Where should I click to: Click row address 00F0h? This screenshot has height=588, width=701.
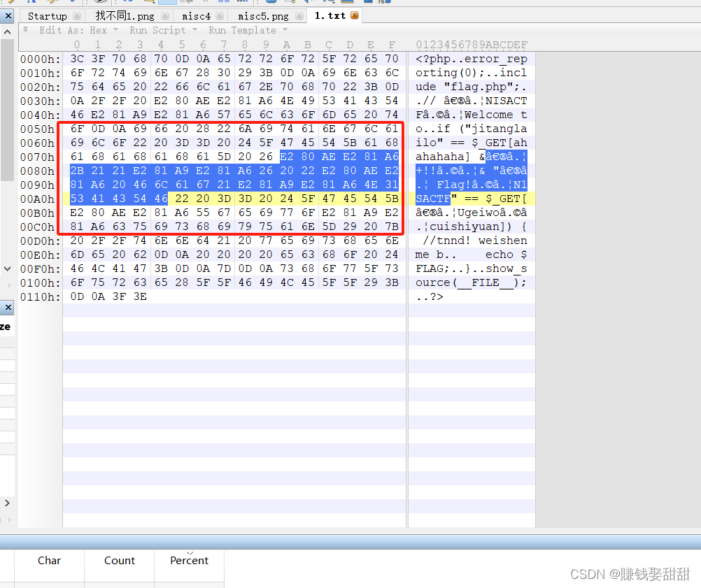(x=41, y=268)
